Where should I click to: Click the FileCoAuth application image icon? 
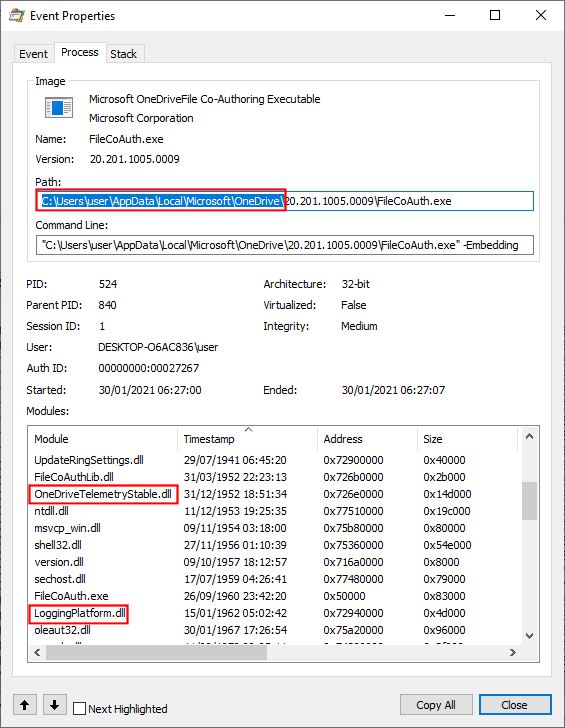[x=58, y=107]
